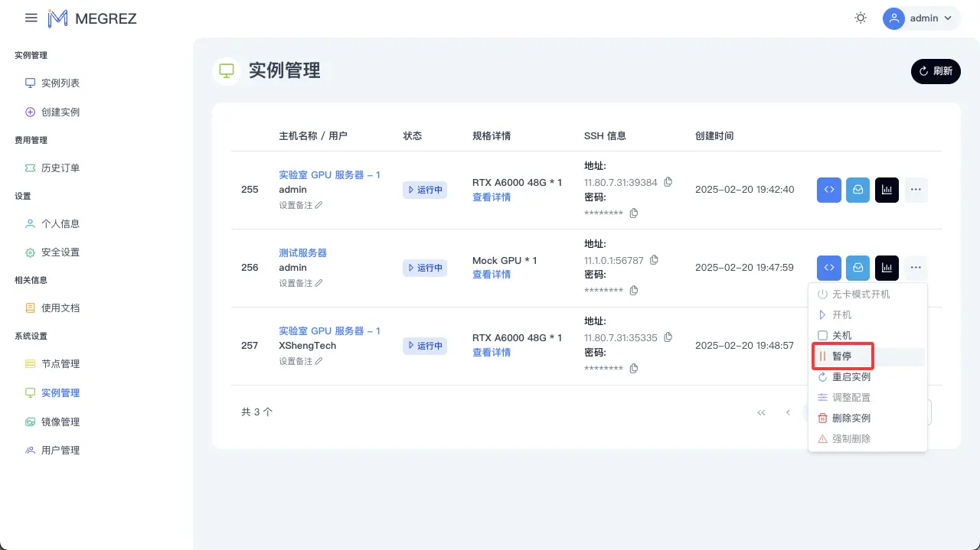Click the bar chart icon on instance 255
Viewport: 980px width, 550px height.
887,190
